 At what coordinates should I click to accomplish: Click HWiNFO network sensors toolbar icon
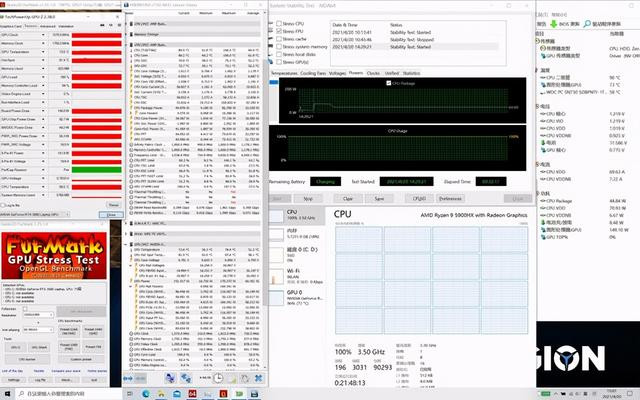170,378
